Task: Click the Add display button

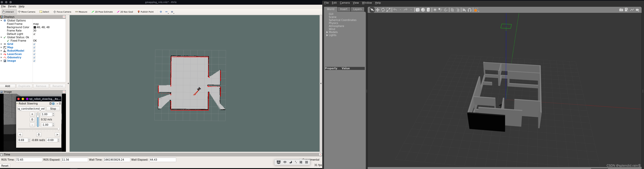Action: [x=8, y=86]
